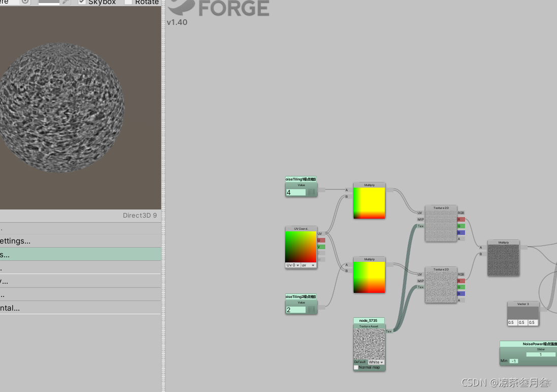This screenshot has height=392, width=557.
Task: Enable the Rotate checkbox
Action: tap(129, 2)
